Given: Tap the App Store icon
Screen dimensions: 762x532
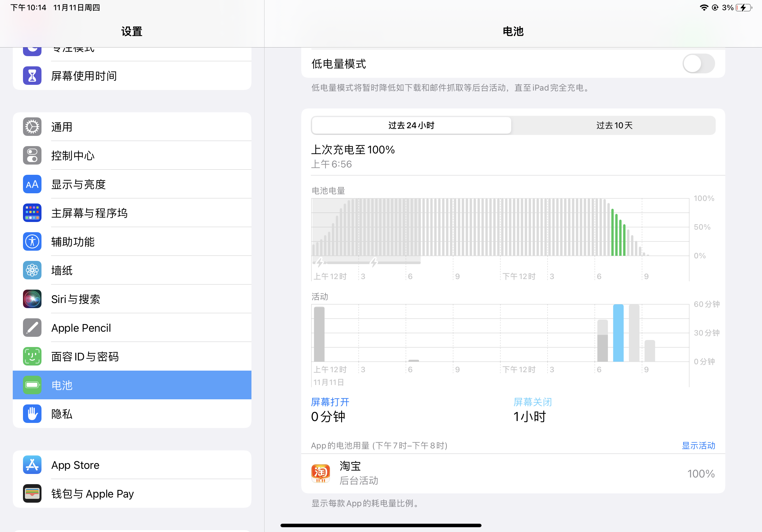Looking at the screenshot, I should click(x=32, y=465).
